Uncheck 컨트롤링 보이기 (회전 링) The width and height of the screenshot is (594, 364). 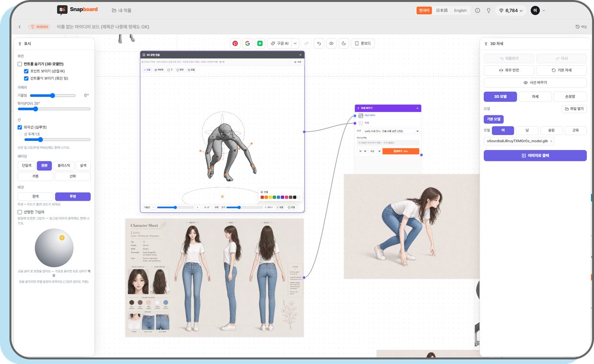click(x=26, y=78)
